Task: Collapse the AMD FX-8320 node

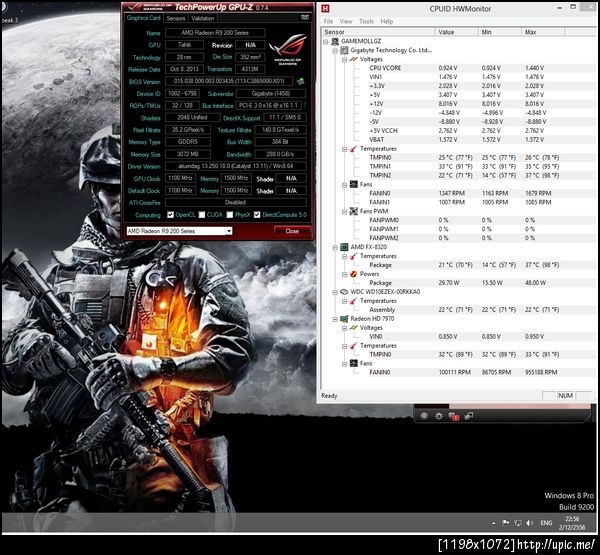Action: [x=335, y=247]
